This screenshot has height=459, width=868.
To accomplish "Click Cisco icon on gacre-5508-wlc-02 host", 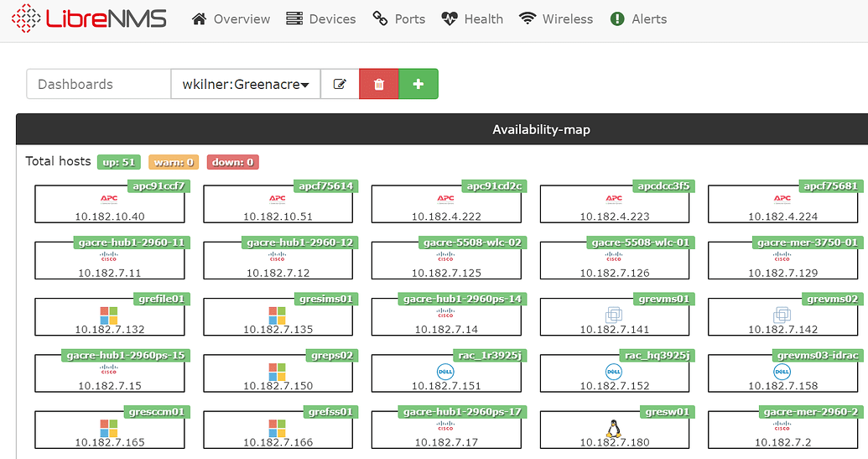I will pyautogui.click(x=444, y=258).
